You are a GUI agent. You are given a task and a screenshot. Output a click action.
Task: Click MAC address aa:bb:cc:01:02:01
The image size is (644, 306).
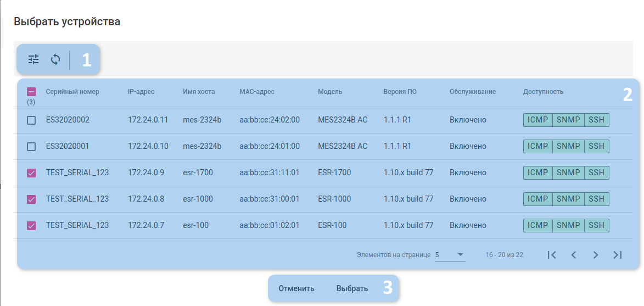(270, 225)
